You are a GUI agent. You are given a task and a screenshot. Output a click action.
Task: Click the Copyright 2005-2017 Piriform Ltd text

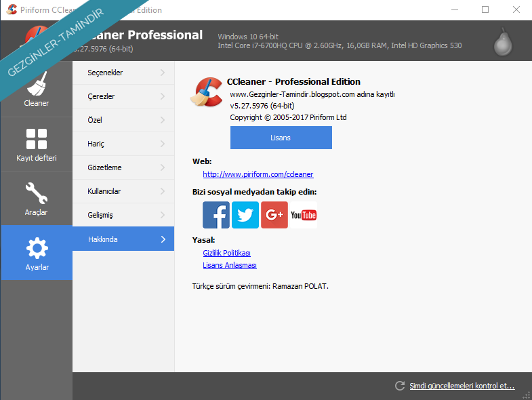click(x=289, y=117)
